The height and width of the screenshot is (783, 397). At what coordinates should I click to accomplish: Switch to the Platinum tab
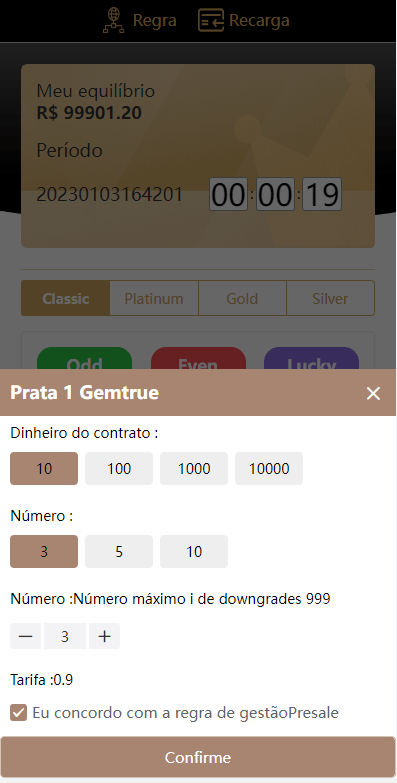[x=154, y=298]
